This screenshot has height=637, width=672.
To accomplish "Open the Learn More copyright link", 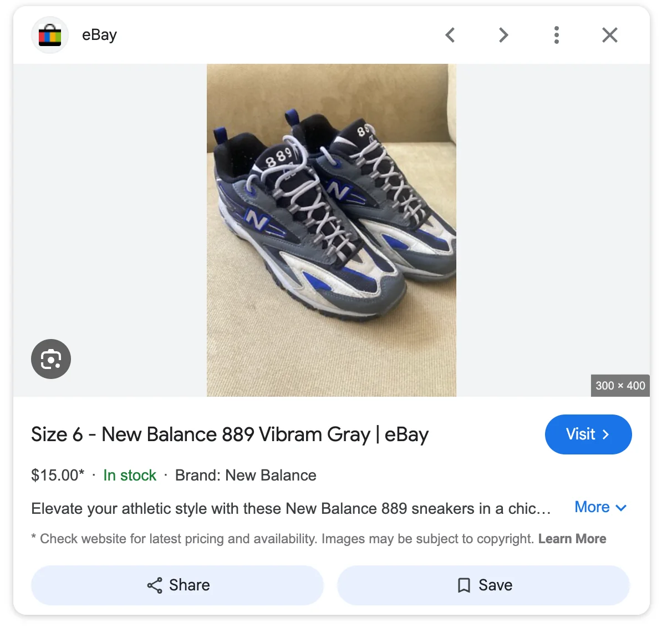I will (x=572, y=539).
